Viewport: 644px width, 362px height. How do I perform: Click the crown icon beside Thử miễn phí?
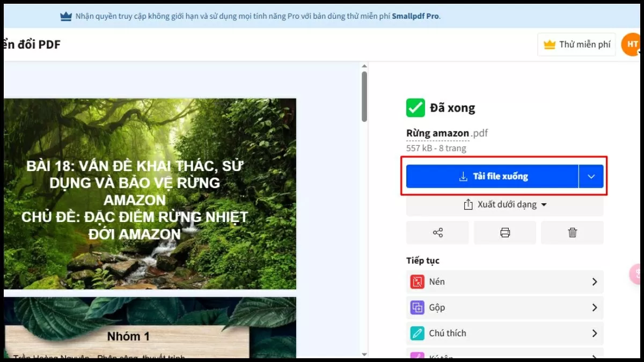click(548, 45)
